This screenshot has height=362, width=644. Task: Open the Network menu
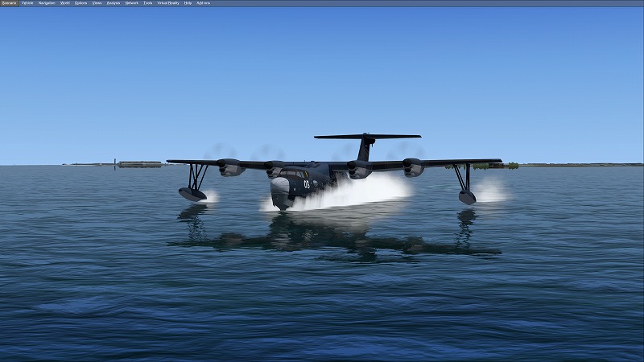click(x=131, y=3)
